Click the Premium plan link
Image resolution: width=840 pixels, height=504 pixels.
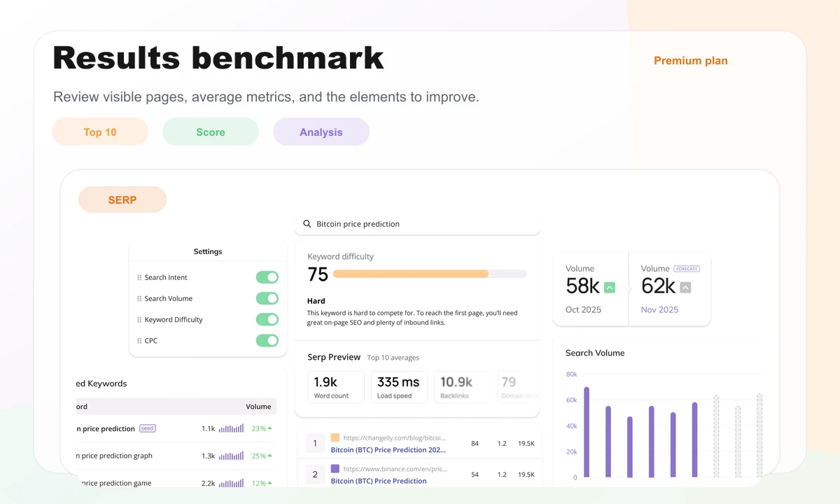click(x=691, y=61)
